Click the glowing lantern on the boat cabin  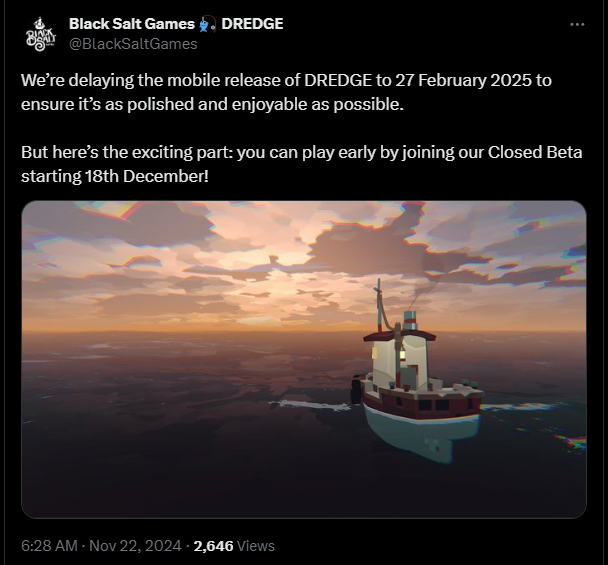click(402, 354)
